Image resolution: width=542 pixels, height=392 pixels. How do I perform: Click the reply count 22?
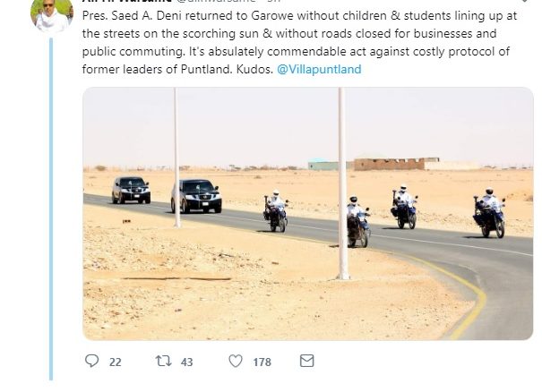(x=115, y=362)
